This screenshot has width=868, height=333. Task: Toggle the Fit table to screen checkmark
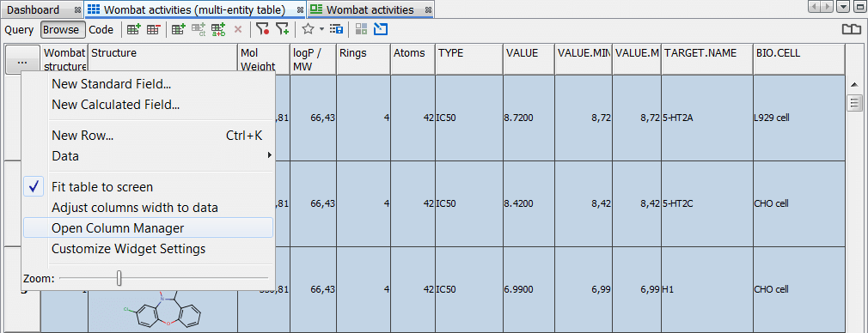[34, 187]
